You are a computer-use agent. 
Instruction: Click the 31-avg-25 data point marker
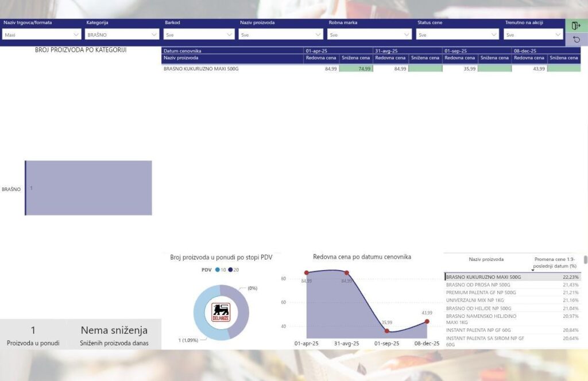pos(346,272)
